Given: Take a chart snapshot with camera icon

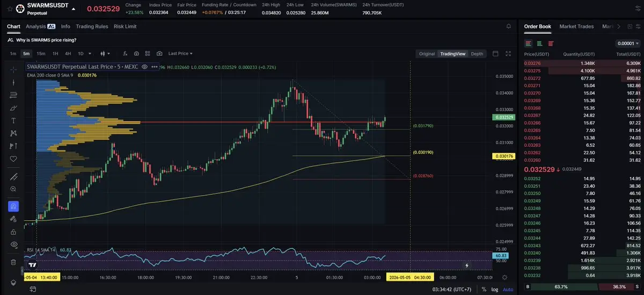Looking at the screenshot, I should click(x=159, y=54).
